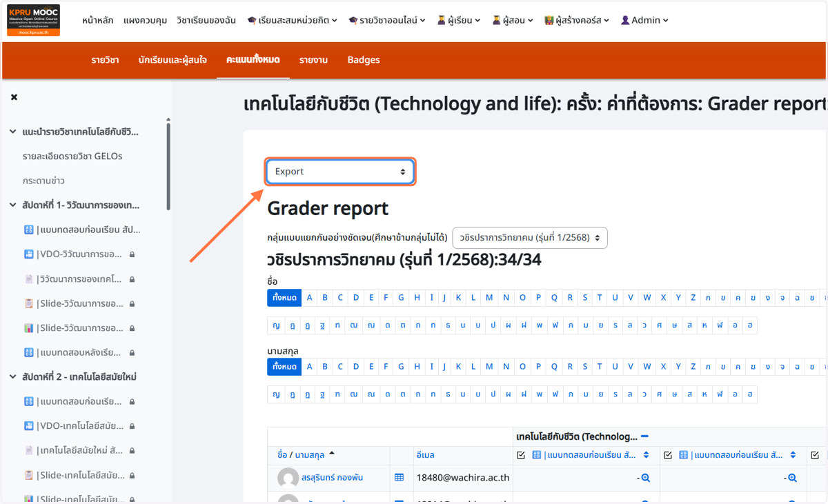828x504 pixels.
Task: Click clipboard icon of week 1 Slide-วิวัฒนาการ
Action: [x=29, y=303]
